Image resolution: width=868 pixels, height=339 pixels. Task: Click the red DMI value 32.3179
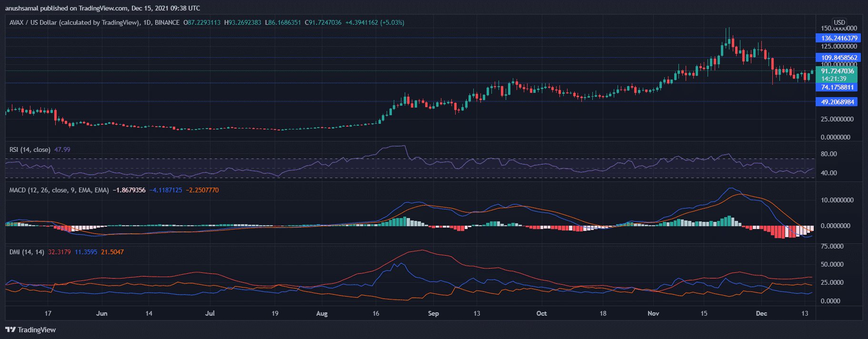click(x=60, y=252)
